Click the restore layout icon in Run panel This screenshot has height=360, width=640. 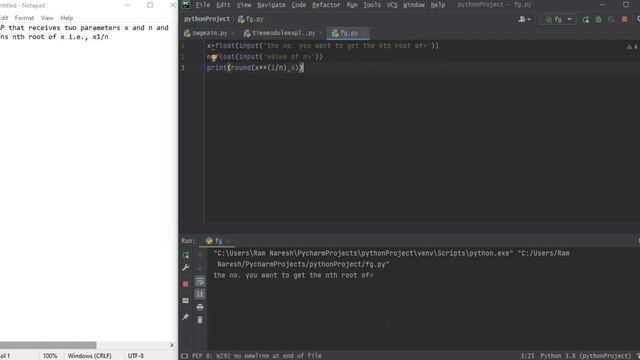pyautogui.click(x=186, y=300)
